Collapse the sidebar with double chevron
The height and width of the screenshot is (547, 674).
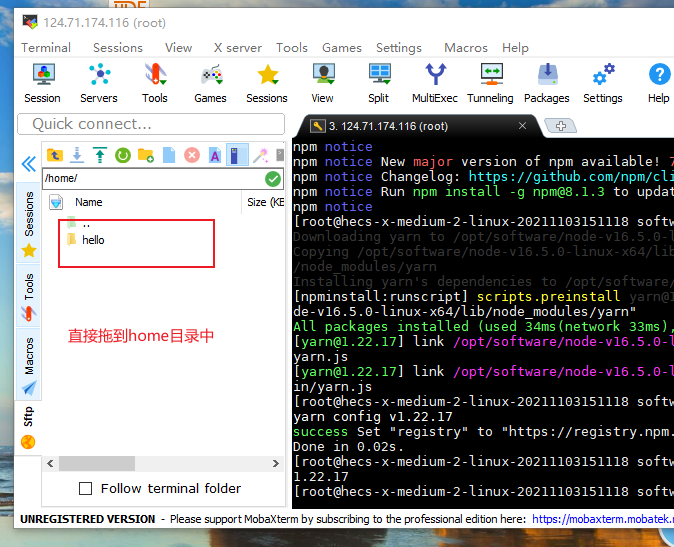[29, 164]
